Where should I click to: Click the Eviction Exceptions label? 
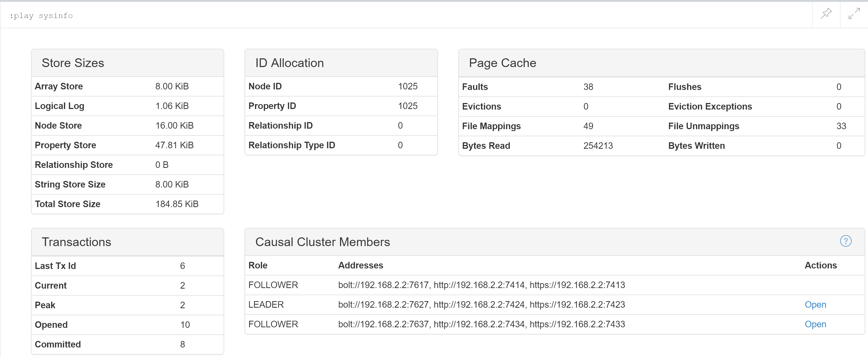pyautogui.click(x=710, y=106)
